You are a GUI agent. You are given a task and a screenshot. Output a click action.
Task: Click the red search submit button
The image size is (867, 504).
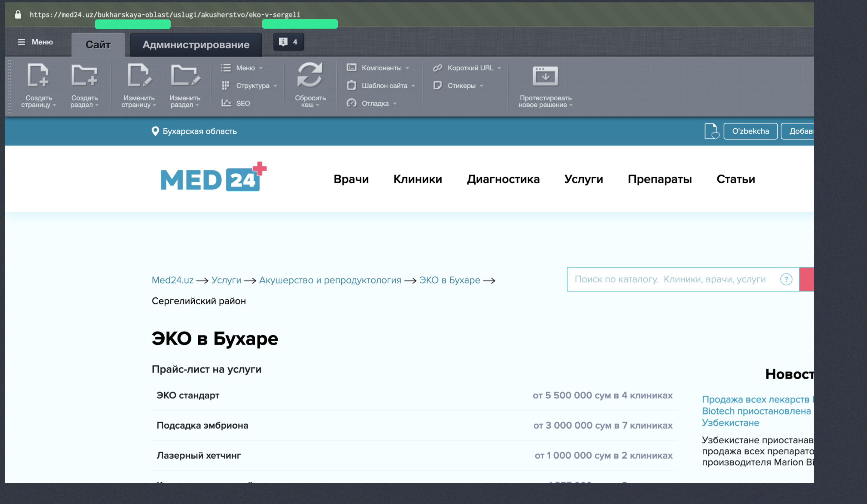click(x=806, y=279)
